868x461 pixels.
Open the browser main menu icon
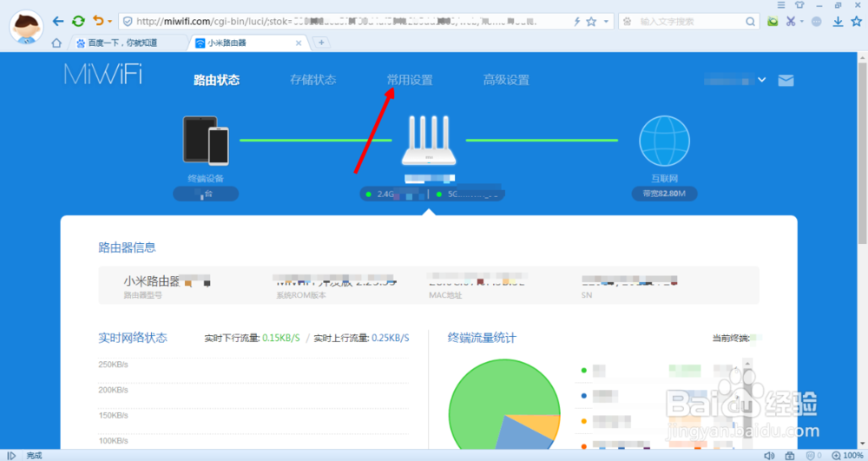[x=781, y=5]
